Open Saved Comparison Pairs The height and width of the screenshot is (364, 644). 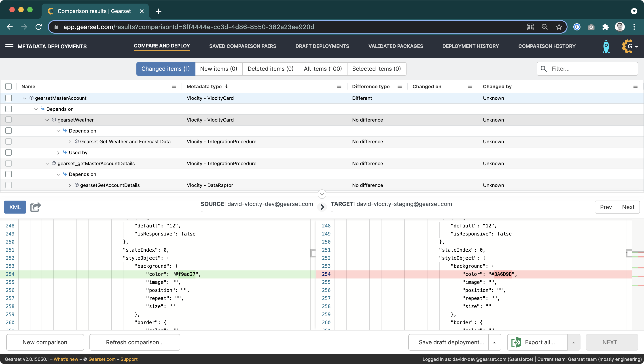coord(242,46)
